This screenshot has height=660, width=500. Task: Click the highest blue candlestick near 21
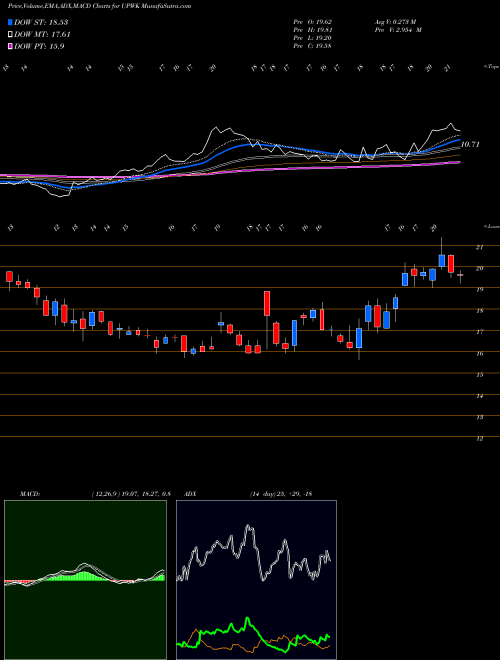click(441, 261)
